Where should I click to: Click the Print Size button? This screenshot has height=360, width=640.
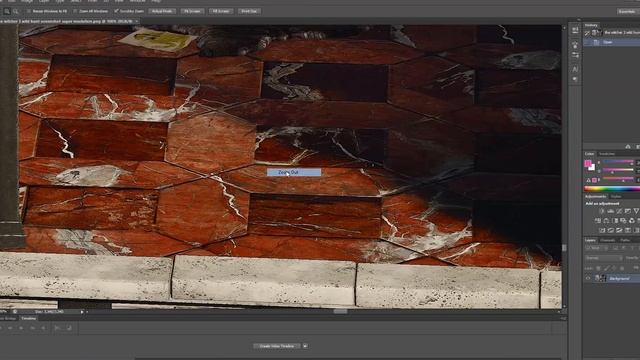click(x=249, y=11)
